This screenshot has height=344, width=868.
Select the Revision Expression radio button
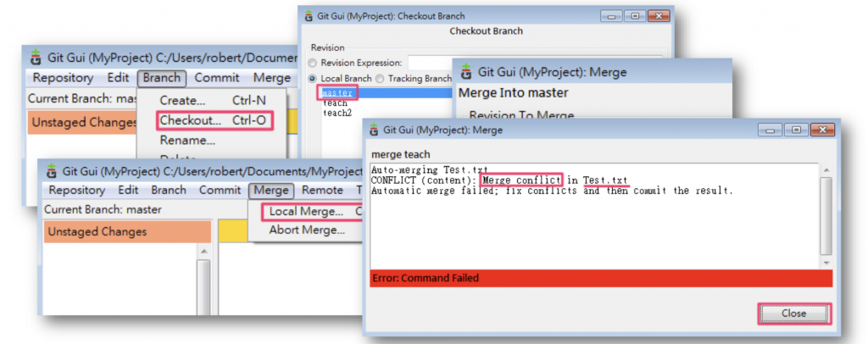[314, 63]
